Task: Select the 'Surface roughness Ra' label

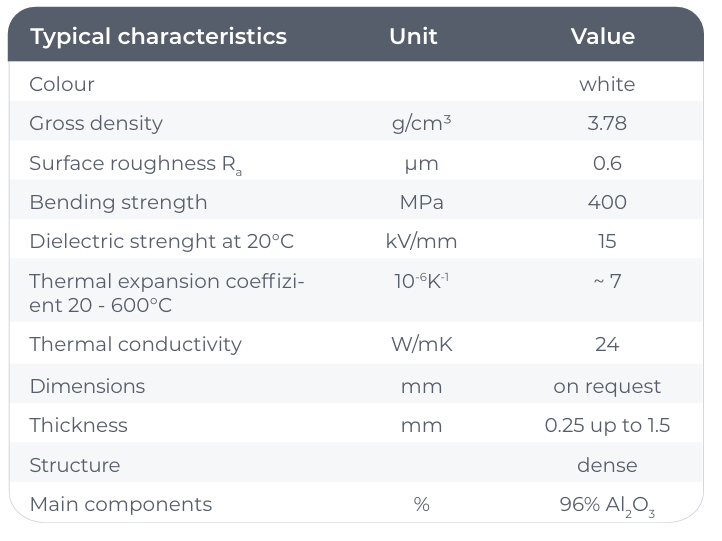Action: pos(135,164)
